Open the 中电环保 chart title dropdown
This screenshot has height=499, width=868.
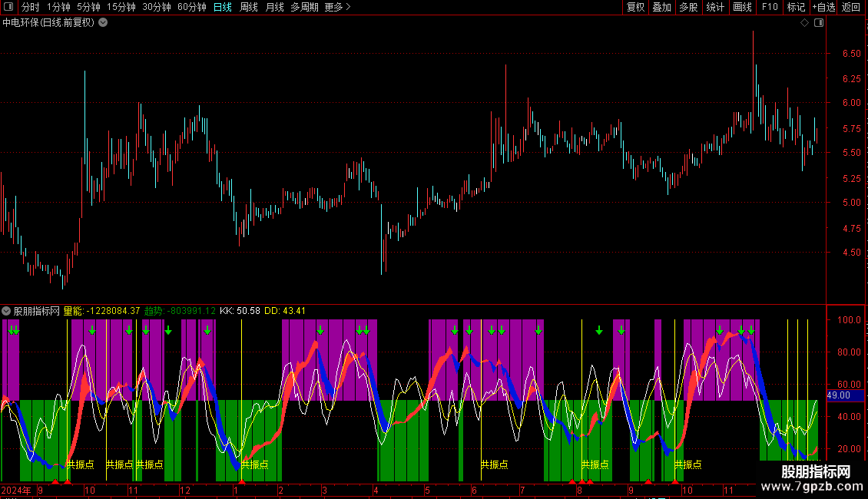coord(103,23)
